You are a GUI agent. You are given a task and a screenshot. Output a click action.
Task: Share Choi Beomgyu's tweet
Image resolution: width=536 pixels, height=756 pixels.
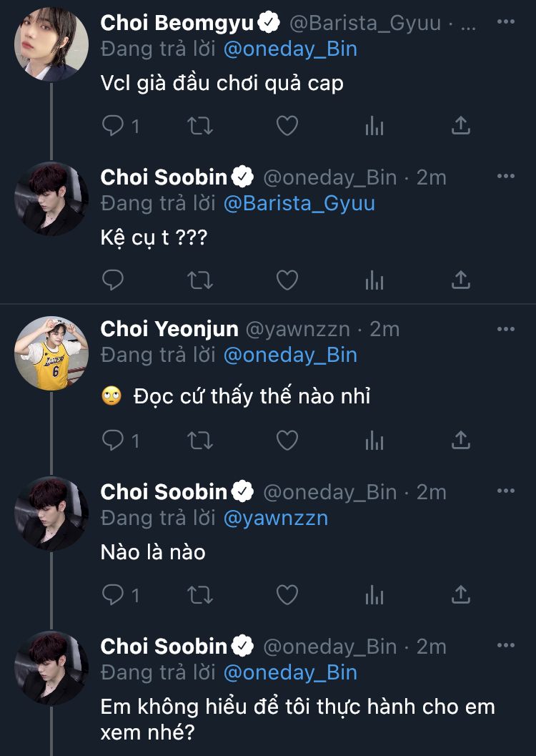pos(461,127)
